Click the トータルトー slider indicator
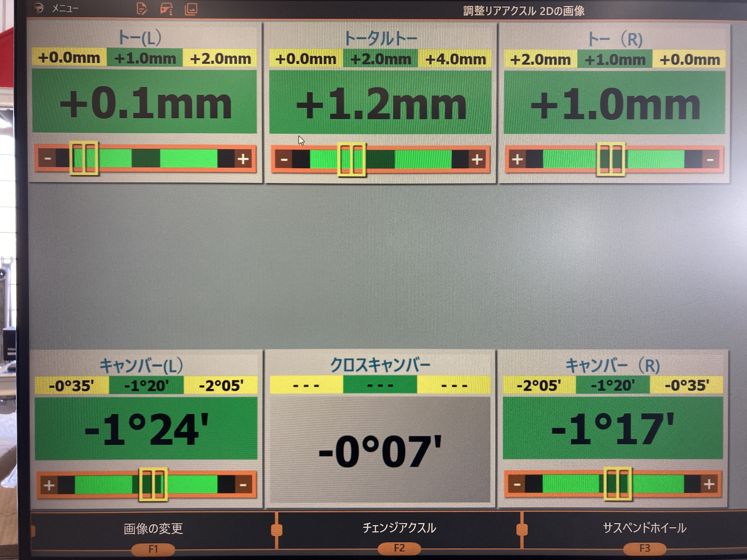747x560 pixels. (x=352, y=159)
